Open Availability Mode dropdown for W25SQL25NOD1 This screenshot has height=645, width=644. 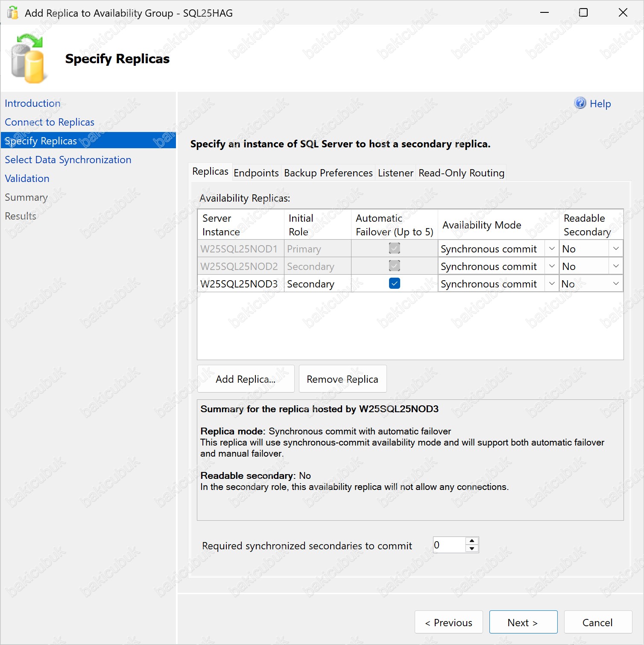pyautogui.click(x=552, y=249)
